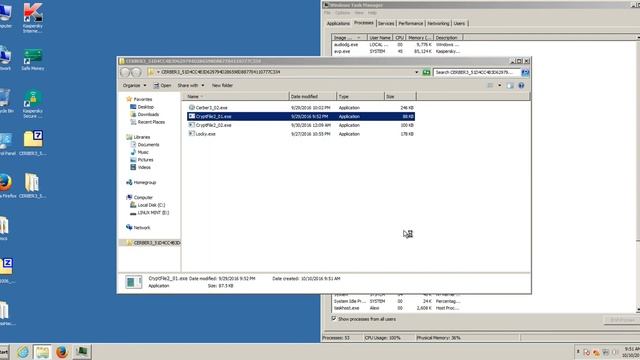Open the Pictures library
The height and width of the screenshot is (360, 640).
pyautogui.click(x=142, y=160)
